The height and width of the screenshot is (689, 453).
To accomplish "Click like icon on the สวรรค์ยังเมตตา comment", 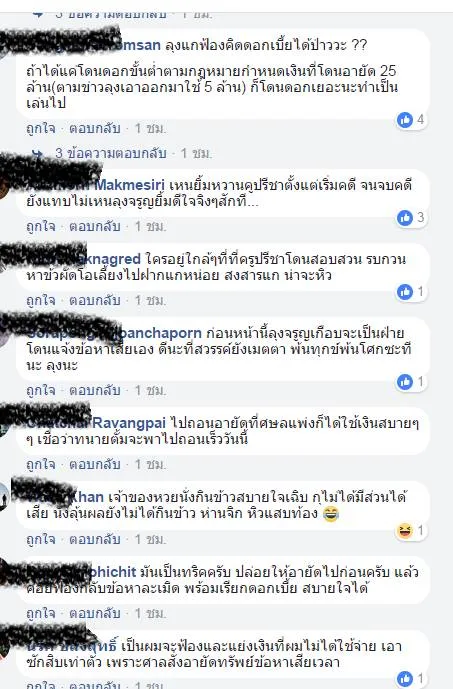I will (x=405, y=382).
